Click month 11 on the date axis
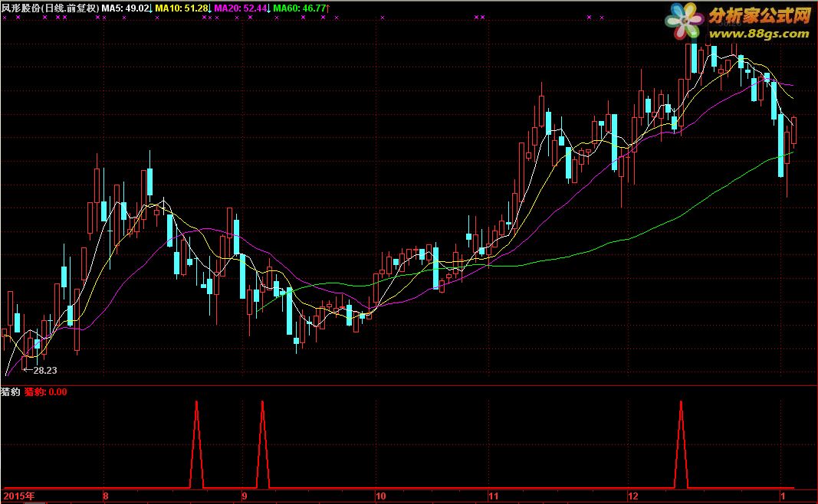The height and width of the screenshot is (504, 818). click(494, 496)
